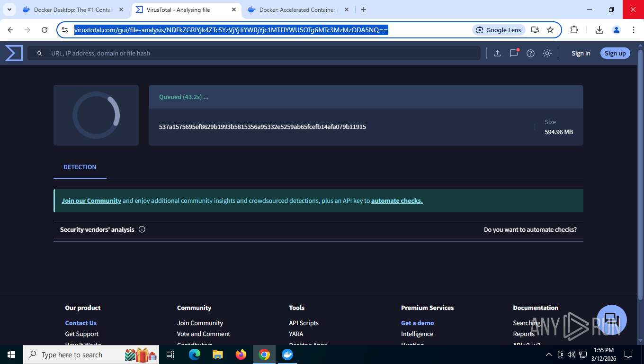
Task: Open the YARA footer link
Action: pos(296,334)
